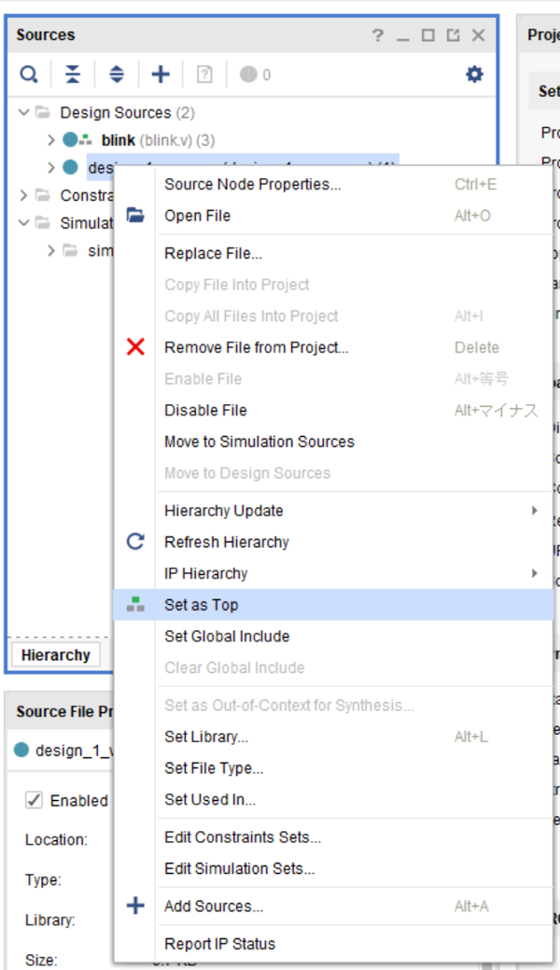This screenshot has width=560, height=970.
Task: Choose Set as Top from context menu
Action: coord(202,605)
